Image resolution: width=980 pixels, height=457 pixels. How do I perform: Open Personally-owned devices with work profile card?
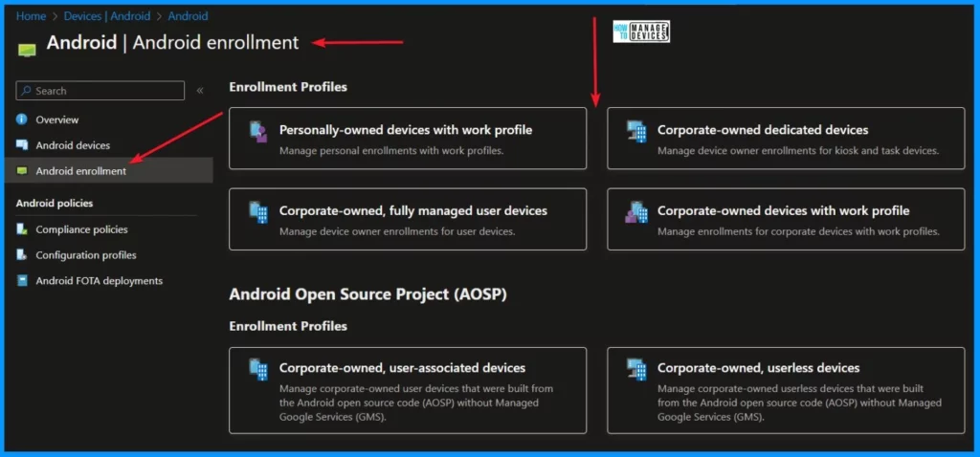408,138
